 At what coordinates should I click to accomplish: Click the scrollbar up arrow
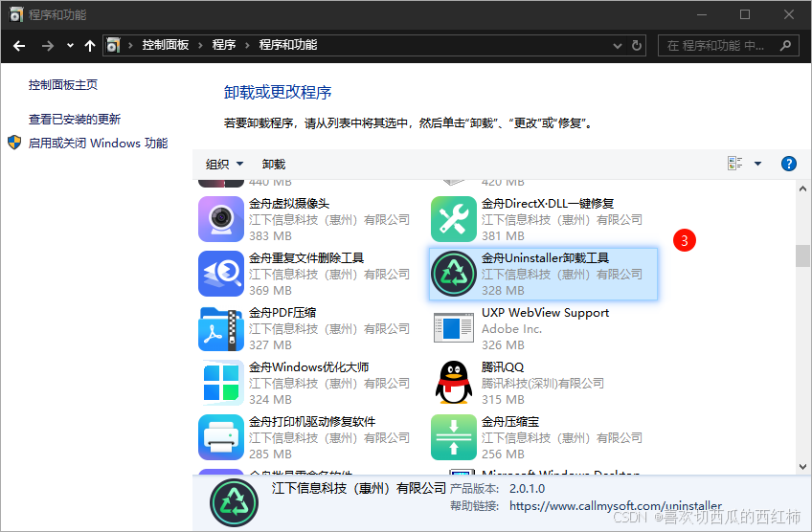802,188
